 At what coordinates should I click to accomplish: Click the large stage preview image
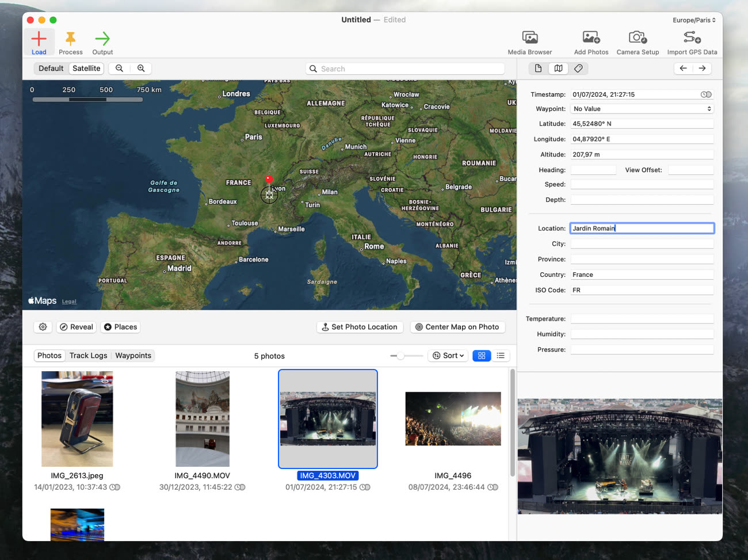coord(620,456)
